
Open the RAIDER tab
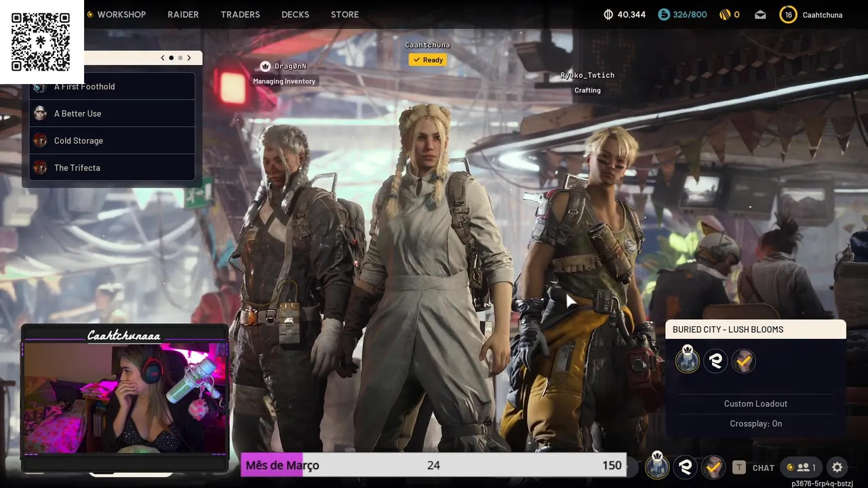tap(183, 14)
